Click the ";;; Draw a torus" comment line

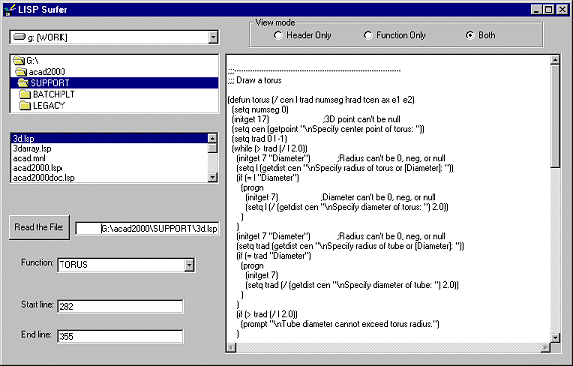(x=254, y=80)
